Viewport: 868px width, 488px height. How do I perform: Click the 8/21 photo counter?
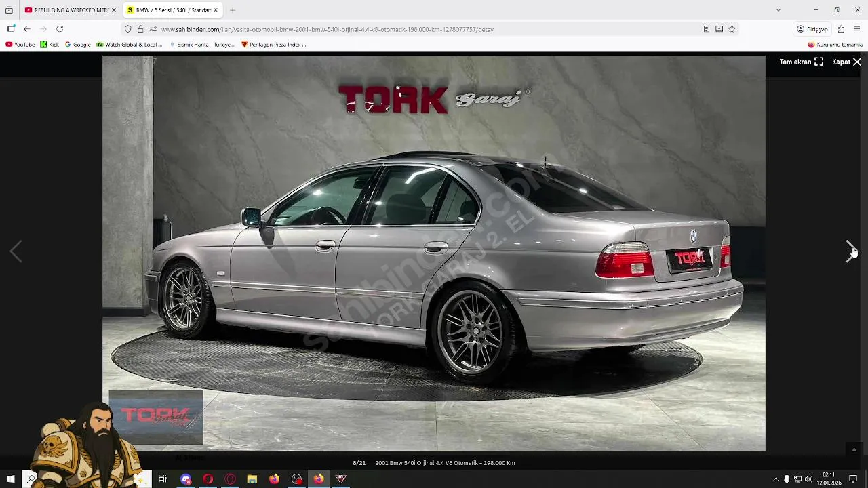point(359,463)
